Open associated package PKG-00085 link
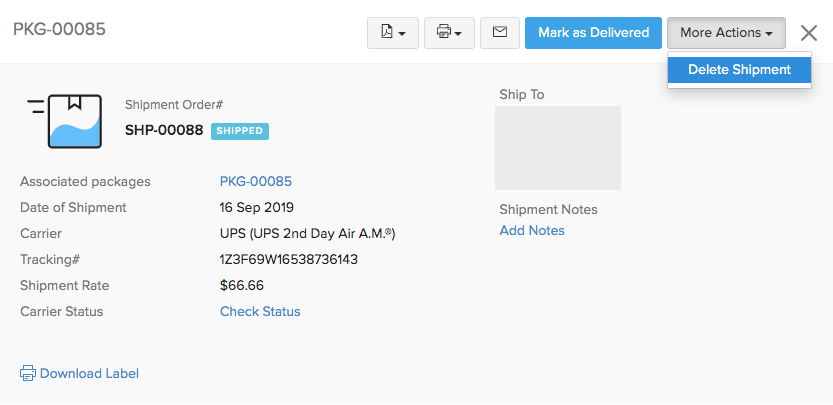The image size is (833, 405). point(255,181)
